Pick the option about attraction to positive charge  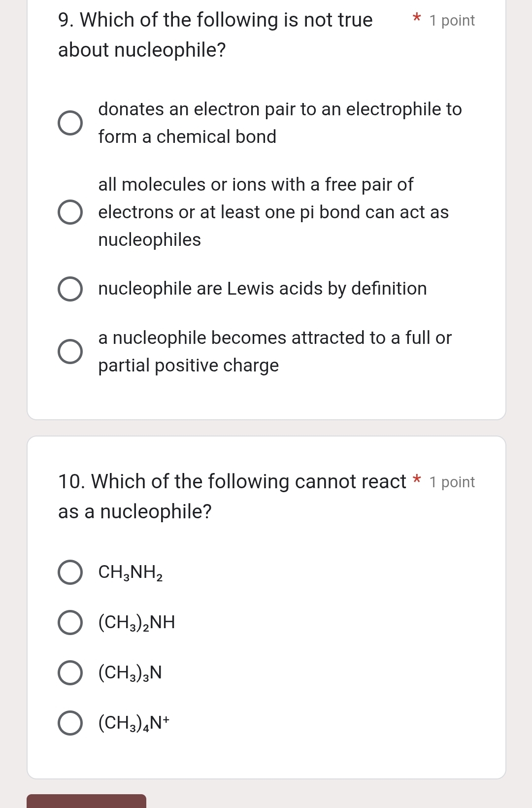(70, 351)
